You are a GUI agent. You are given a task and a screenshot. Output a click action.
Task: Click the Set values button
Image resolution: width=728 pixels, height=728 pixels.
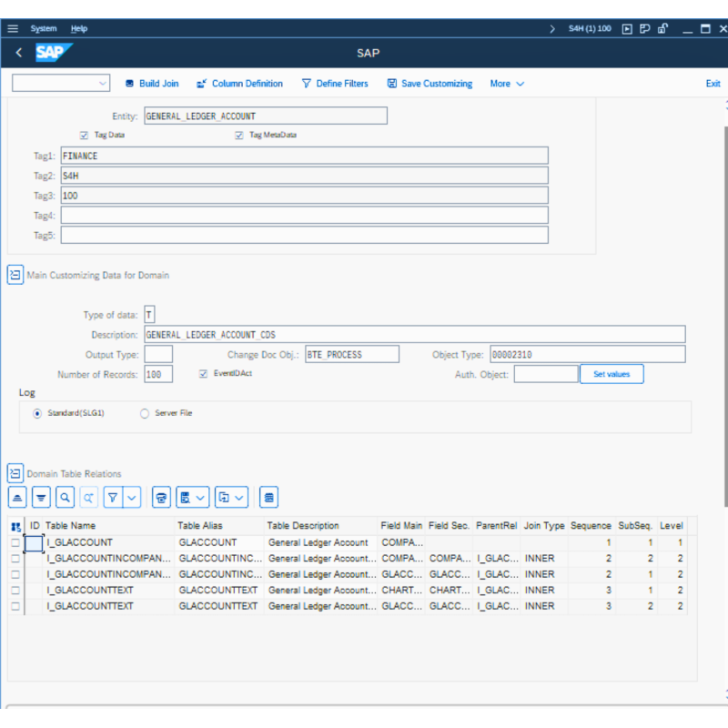[611, 373]
